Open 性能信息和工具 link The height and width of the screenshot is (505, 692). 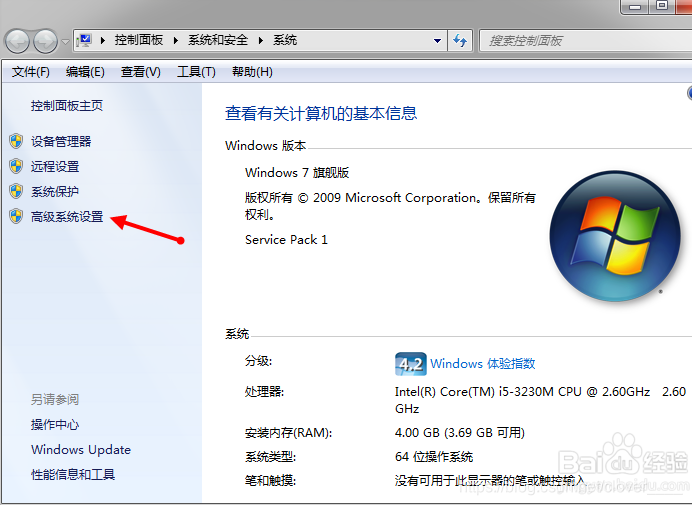[x=73, y=475]
